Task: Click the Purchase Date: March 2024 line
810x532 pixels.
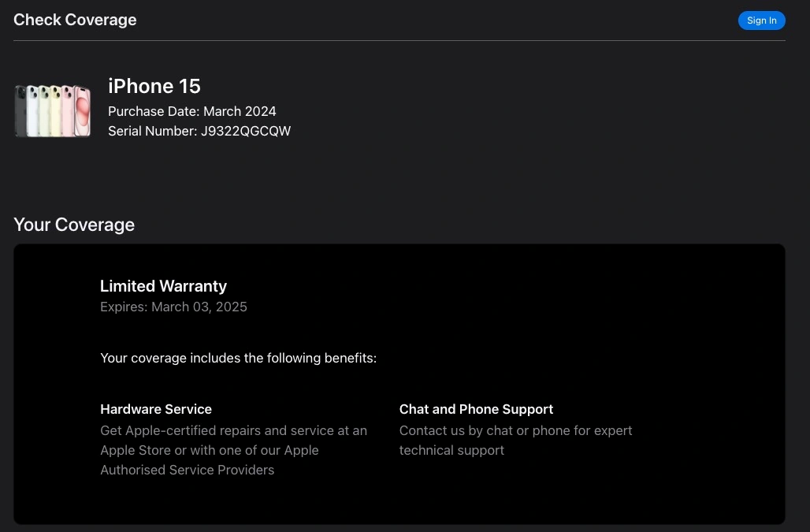Action: point(192,111)
